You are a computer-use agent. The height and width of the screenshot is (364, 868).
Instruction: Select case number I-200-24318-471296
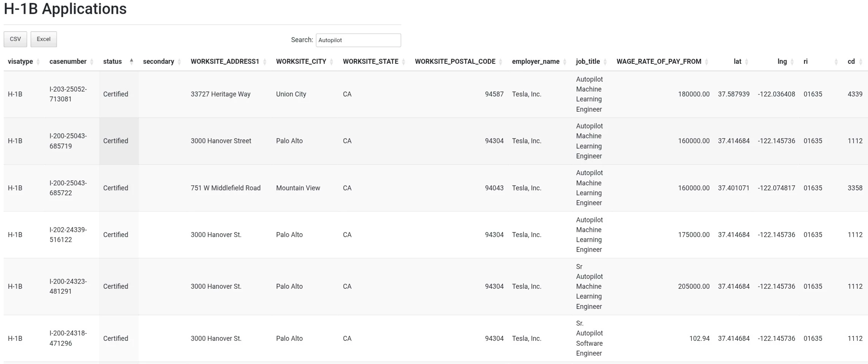pos(68,339)
